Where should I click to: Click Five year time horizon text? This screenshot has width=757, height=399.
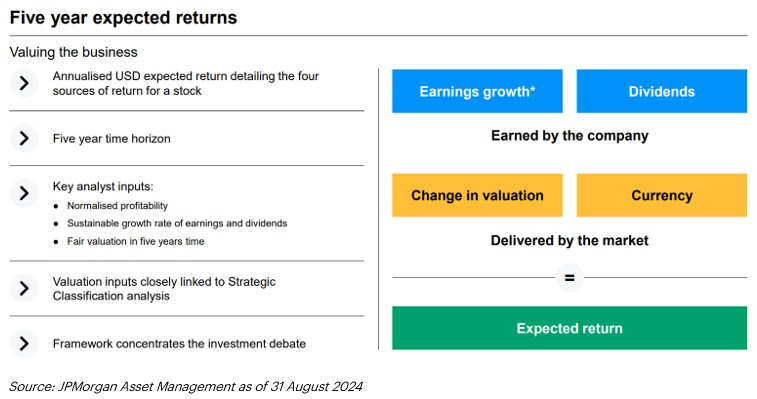tap(112, 139)
